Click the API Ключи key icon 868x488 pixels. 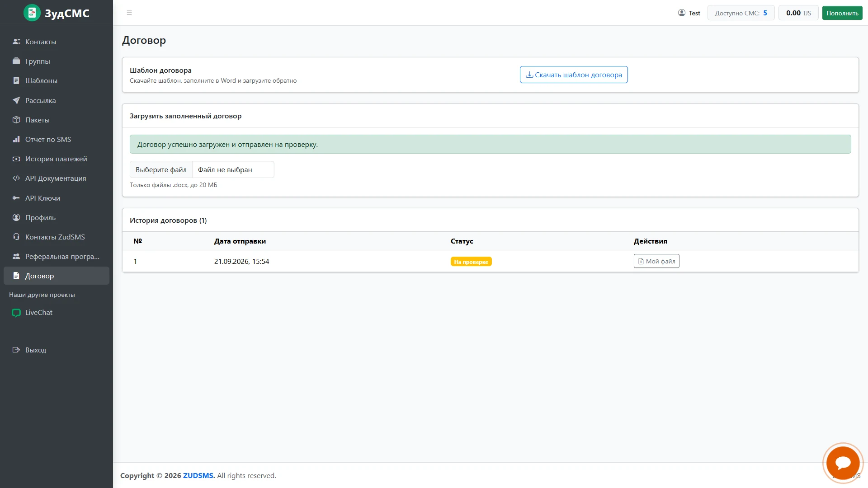16,198
